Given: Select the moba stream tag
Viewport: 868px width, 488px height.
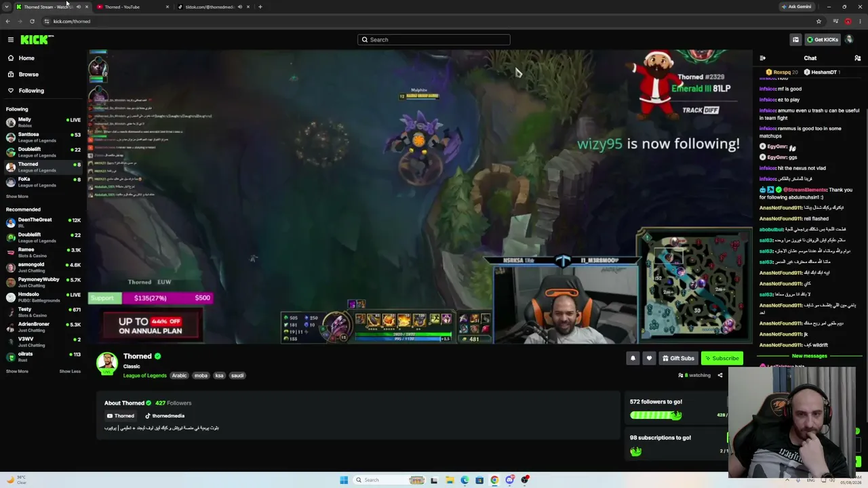Looking at the screenshot, I should [201, 375].
